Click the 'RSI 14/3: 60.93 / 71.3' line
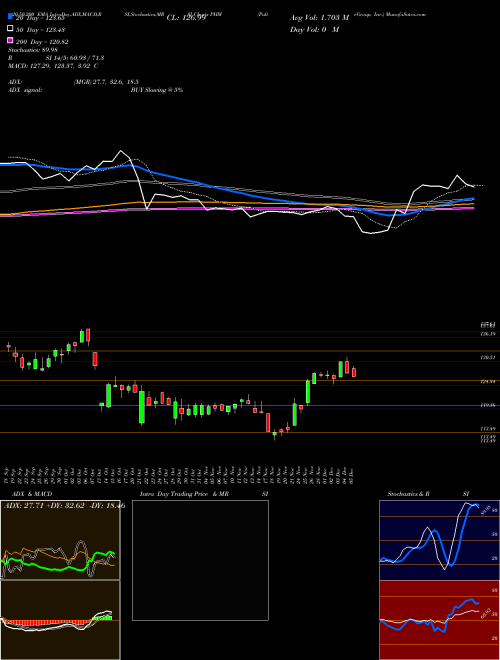Screen dimensions: 500x660 pyautogui.click(x=56, y=58)
